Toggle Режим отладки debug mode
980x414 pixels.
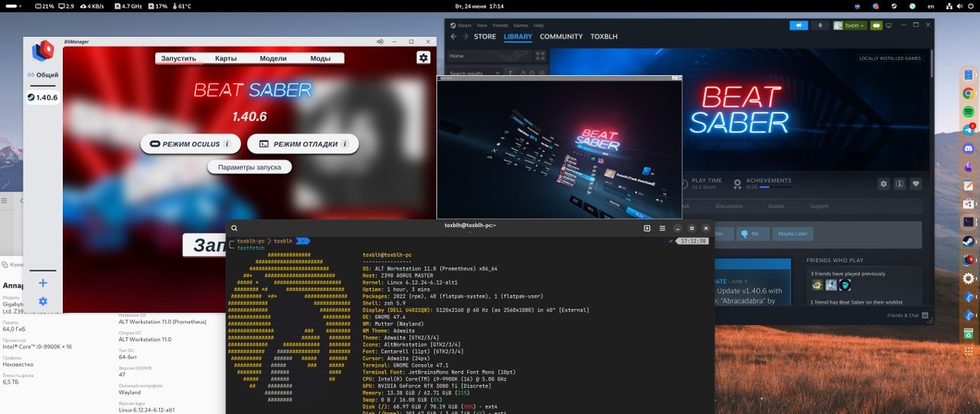(303, 144)
